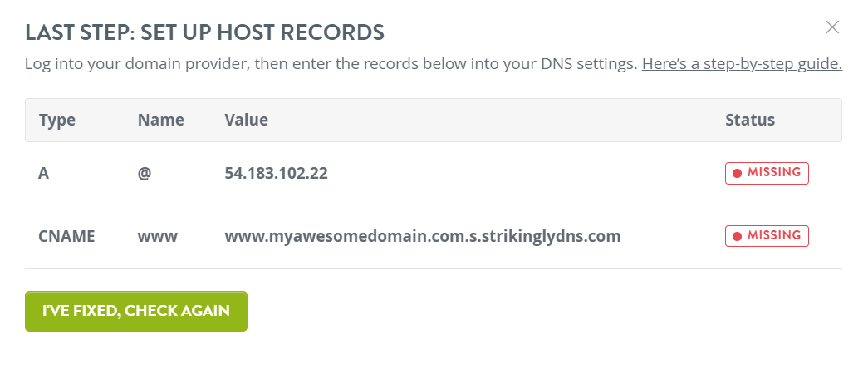The height and width of the screenshot is (370, 868).
Task: Click the Status column header
Action: tap(750, 121)
